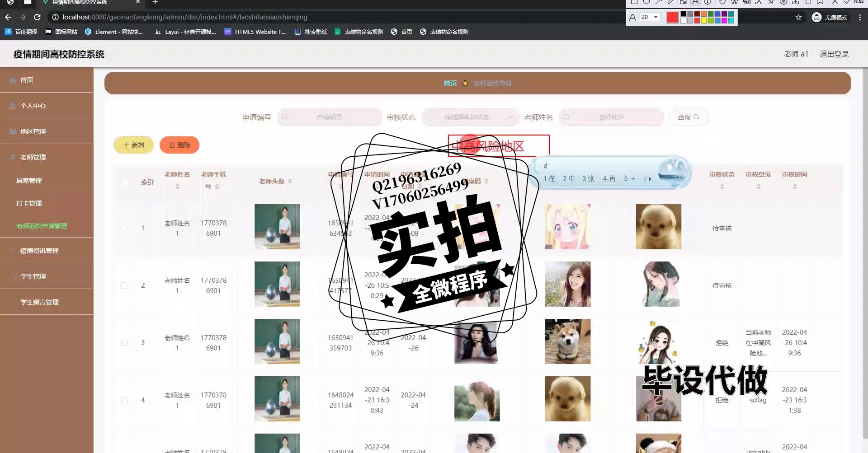Open the Chrome three-dot menu

click(860, 17)
